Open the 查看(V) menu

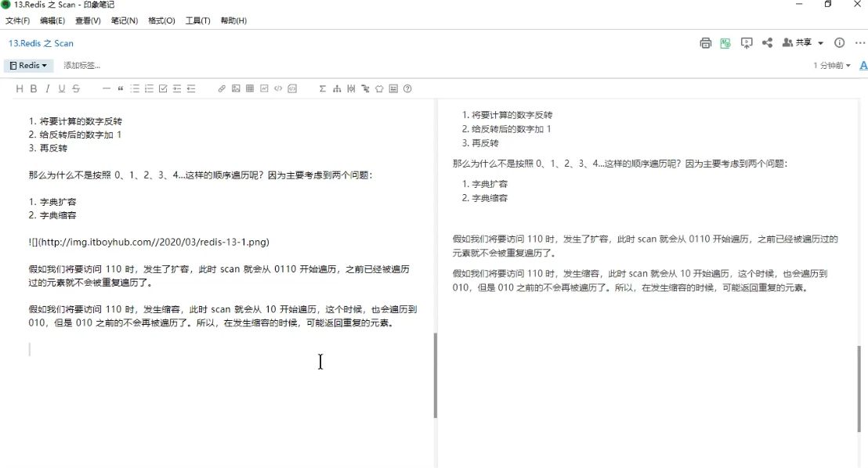coord(88,20)
